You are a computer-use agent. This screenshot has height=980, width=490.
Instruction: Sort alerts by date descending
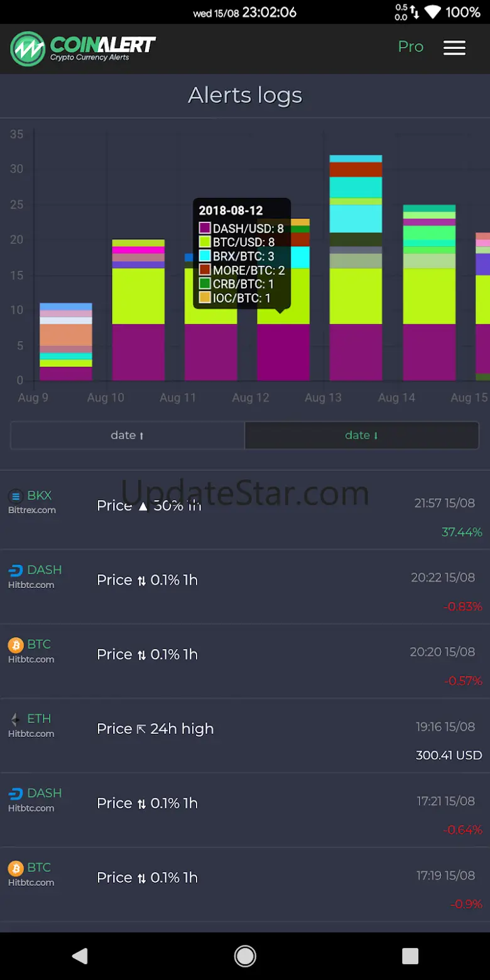click(x=361, y=435)
